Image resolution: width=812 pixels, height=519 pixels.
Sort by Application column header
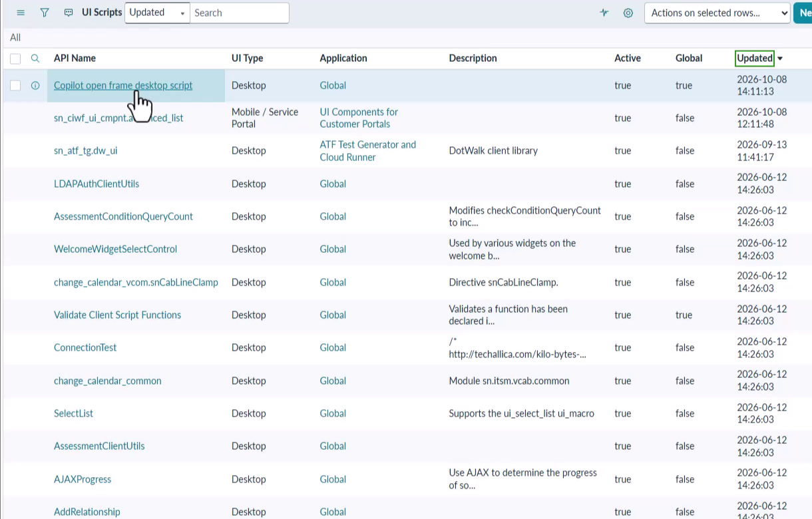pyautogui.click(x=343, y=58)
